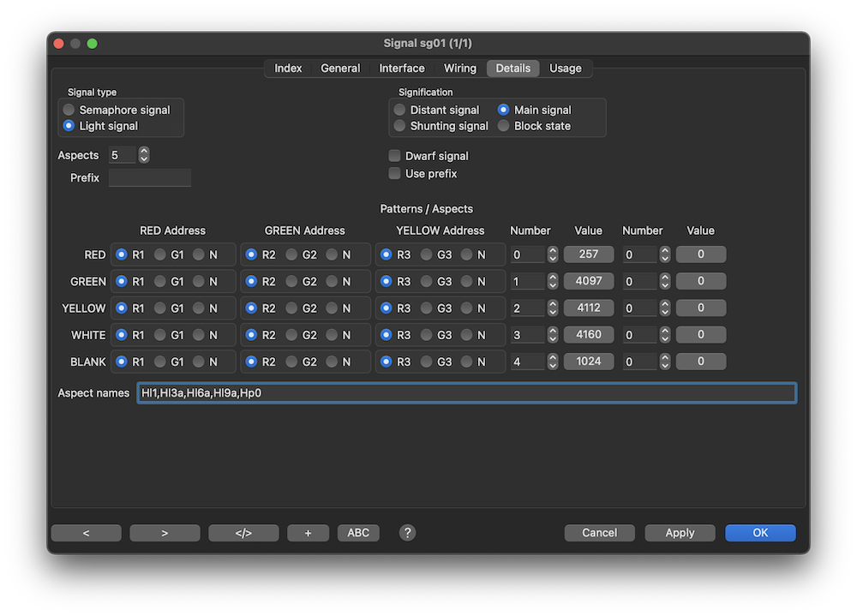The height and width of the screenshot is (616, 857).
Task: Click the GREEN row 4097 value field
Action: click(588, 281)
